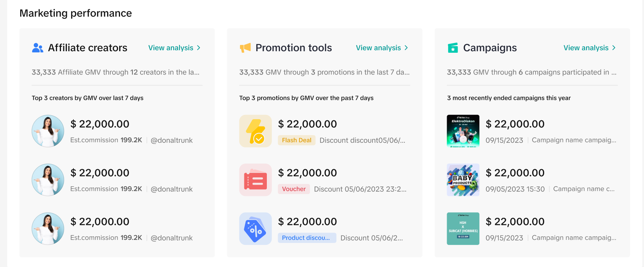Open the HSH x Subcat campaign thumbnail
644x267 pixels.
463,229
